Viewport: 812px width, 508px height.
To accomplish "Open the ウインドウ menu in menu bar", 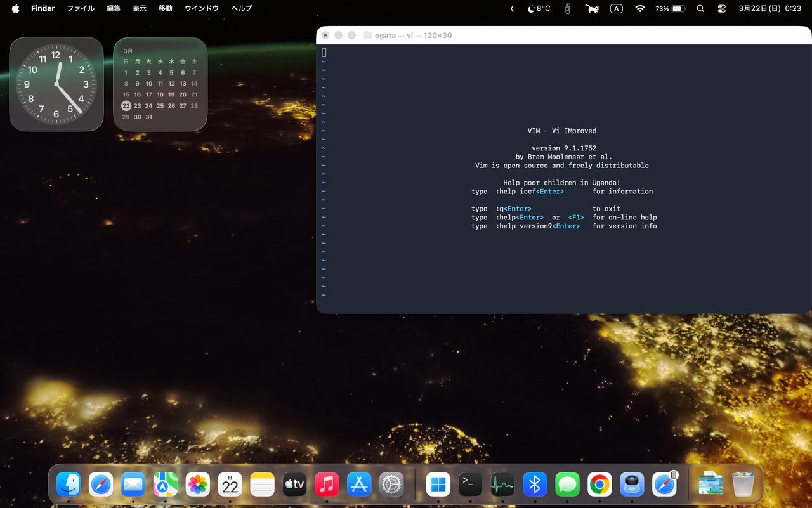I will (x=202, y=9).
